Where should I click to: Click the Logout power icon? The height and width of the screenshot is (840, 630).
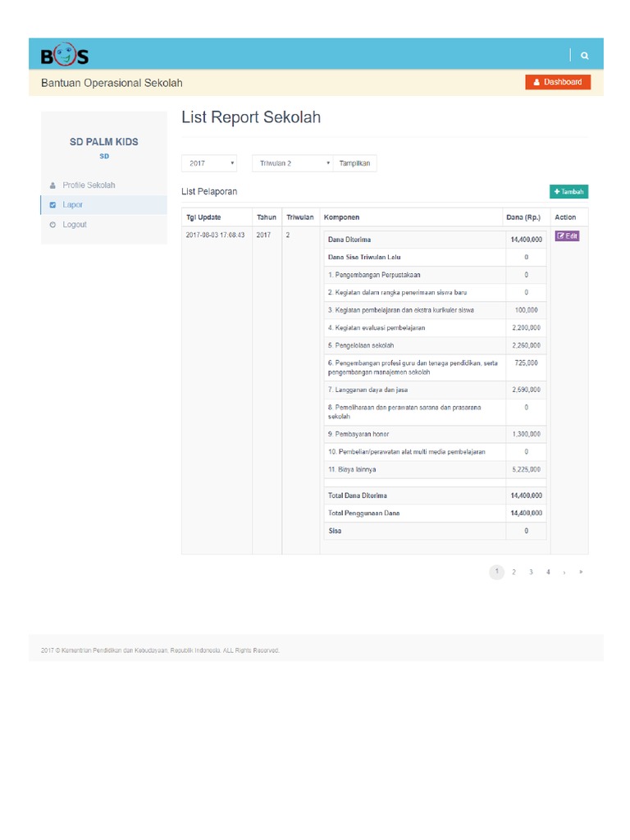(x=53, y=225)
